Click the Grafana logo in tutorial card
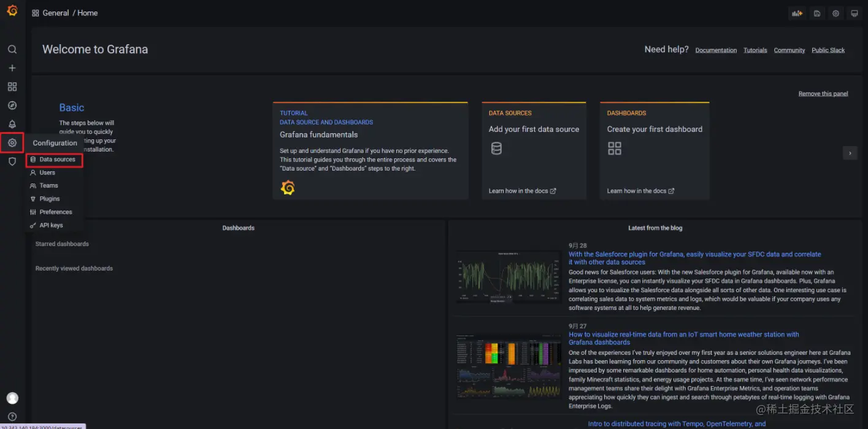 coord(288,188)
